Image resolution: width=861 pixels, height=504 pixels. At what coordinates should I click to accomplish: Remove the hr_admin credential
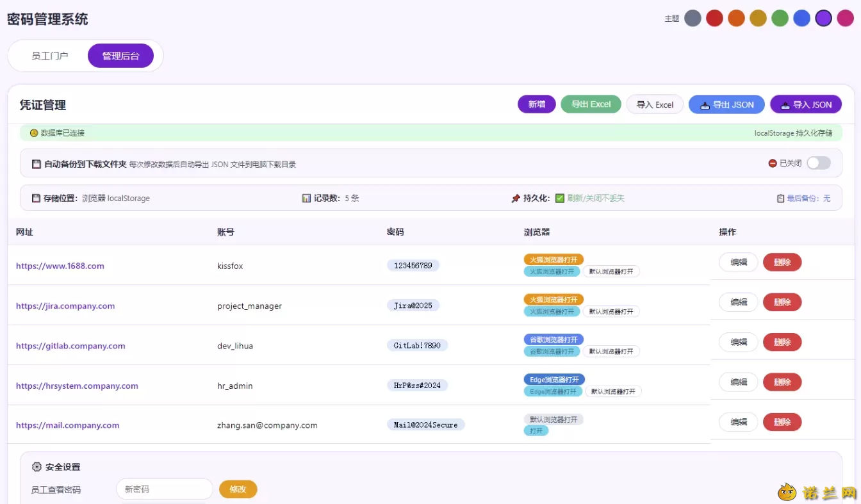782,382
